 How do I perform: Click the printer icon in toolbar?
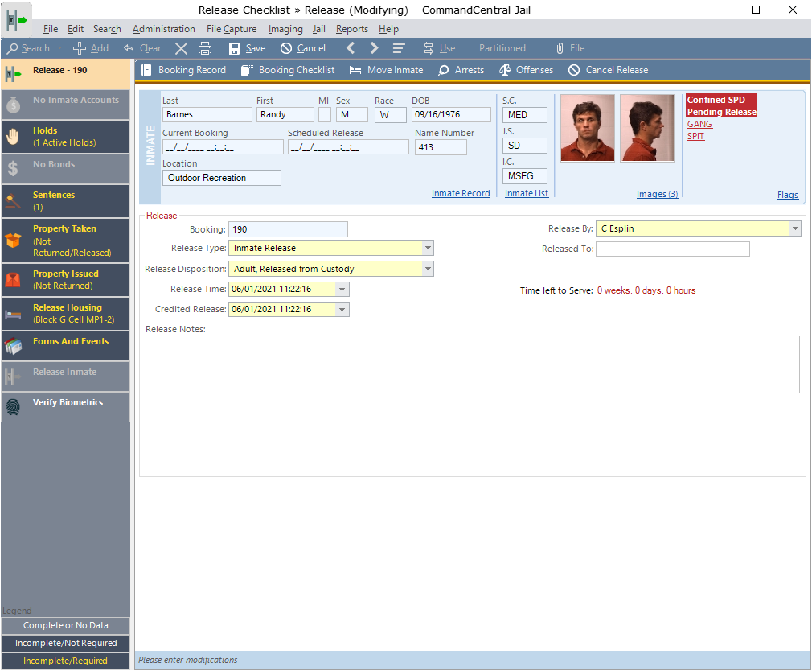pyautogui.click(x=205, y=48)
